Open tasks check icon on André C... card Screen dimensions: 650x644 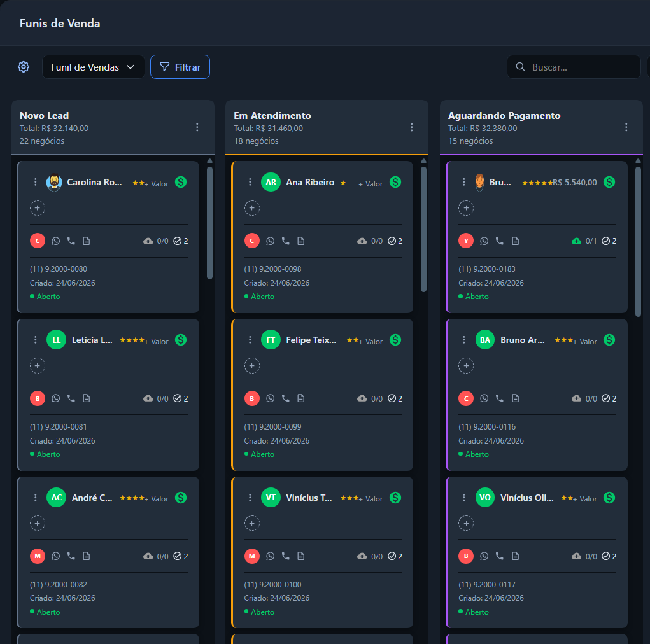(178, 556)
